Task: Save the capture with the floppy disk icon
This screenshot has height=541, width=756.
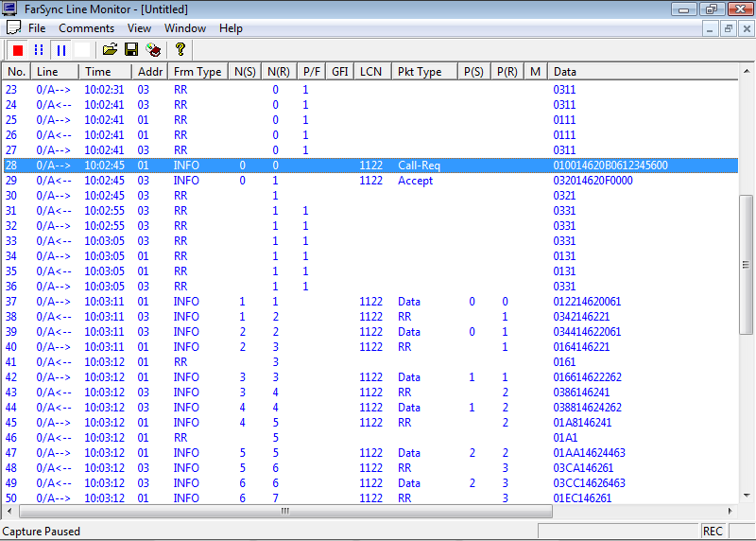Action: 131,49
